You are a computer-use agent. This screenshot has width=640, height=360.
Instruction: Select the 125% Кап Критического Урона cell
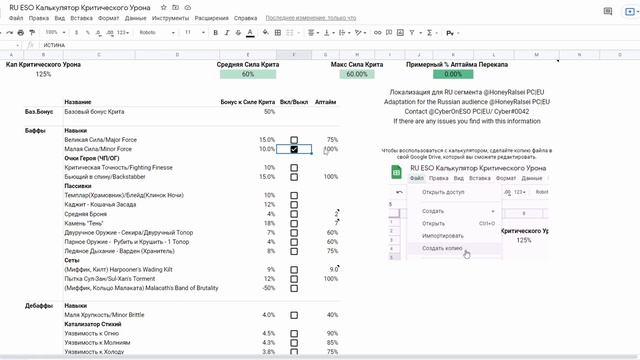click(x=43, y=74)
